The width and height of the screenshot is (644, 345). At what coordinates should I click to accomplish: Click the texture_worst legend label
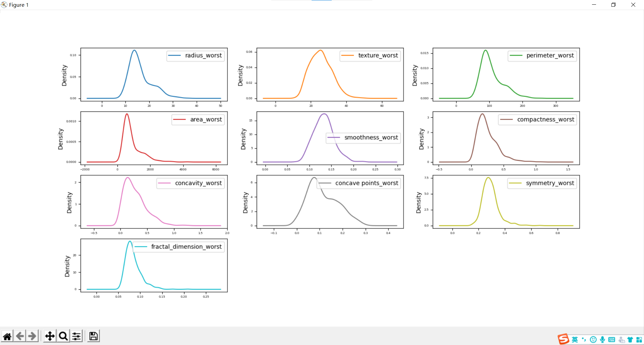pyautogui.click(x=378, y=56)
